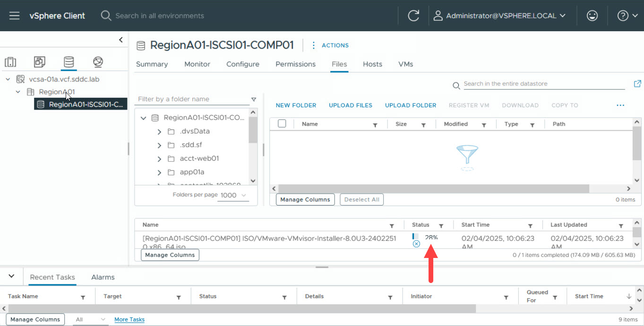Open the Monitor tab
644x326 pixels.
[197, 64]
